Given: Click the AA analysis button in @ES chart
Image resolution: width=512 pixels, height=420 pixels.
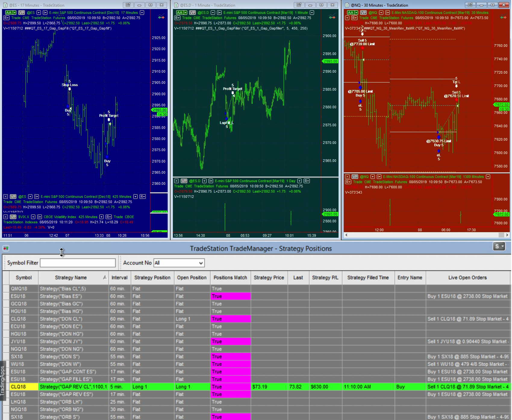Looking at the screenshot, I should [10, 13].
